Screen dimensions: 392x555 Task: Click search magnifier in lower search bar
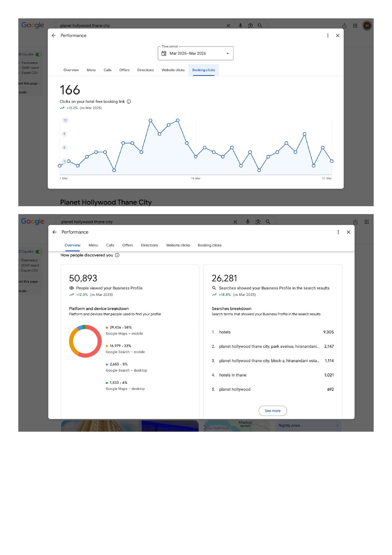tap(268, 222)
